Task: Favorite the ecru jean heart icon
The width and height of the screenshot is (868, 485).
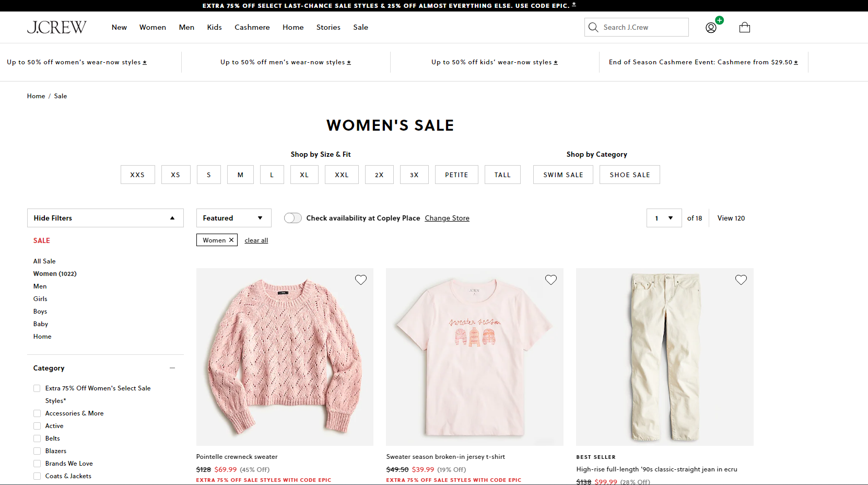Action: [741, 280]
